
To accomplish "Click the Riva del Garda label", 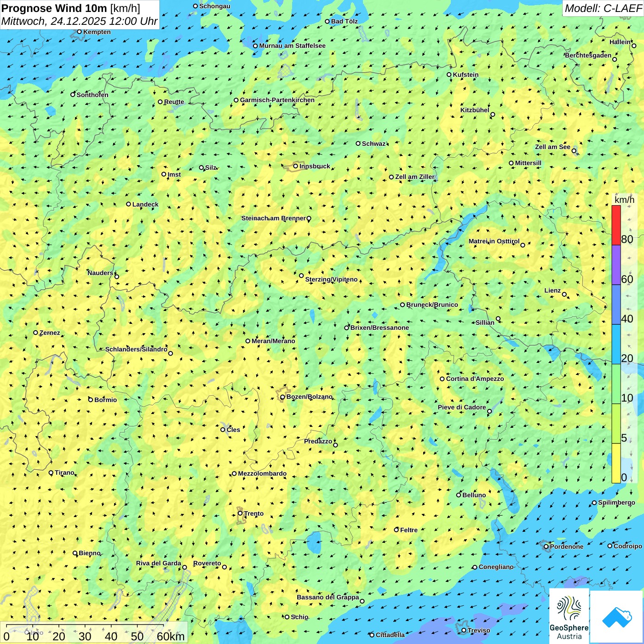I will point(158,563).
